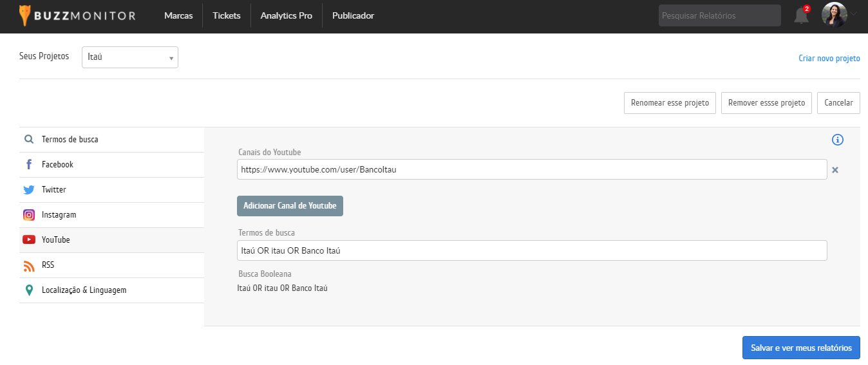Open the Facebook settings section
868x365 pixels.
[57, 165]
